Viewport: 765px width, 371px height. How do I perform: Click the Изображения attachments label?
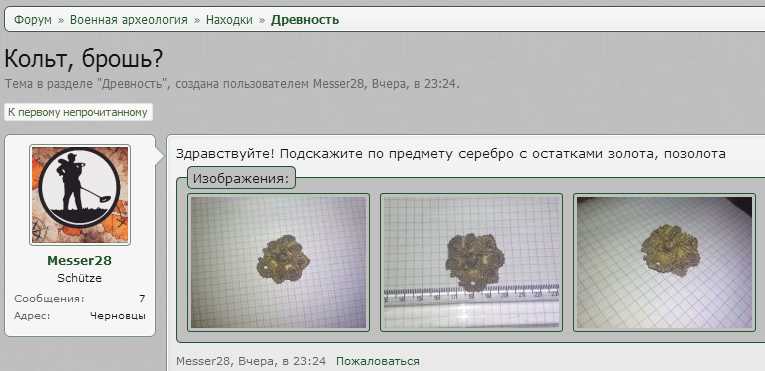242,179
